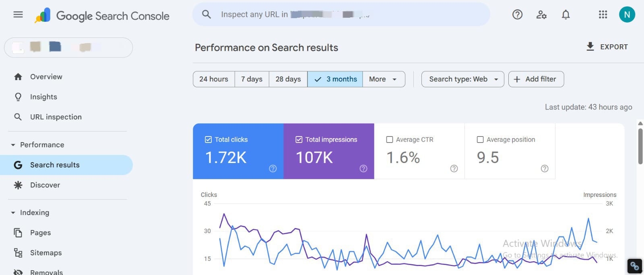Open the More date range dropdown
644x275 pixels.
(383, 79)
